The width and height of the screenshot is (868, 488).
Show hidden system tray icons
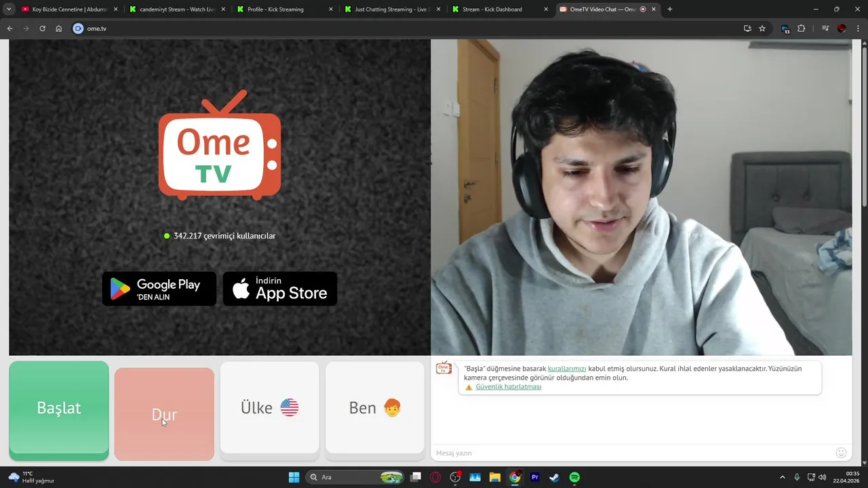point(782,477)
